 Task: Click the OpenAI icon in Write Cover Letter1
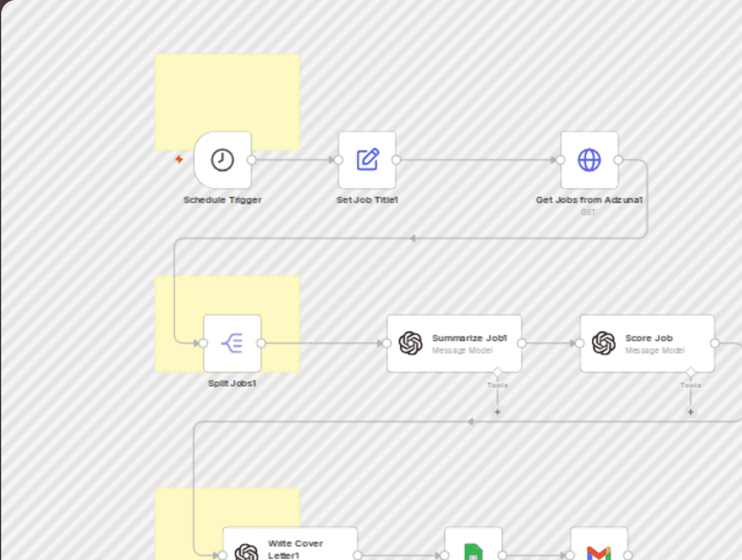pos(247,553)
